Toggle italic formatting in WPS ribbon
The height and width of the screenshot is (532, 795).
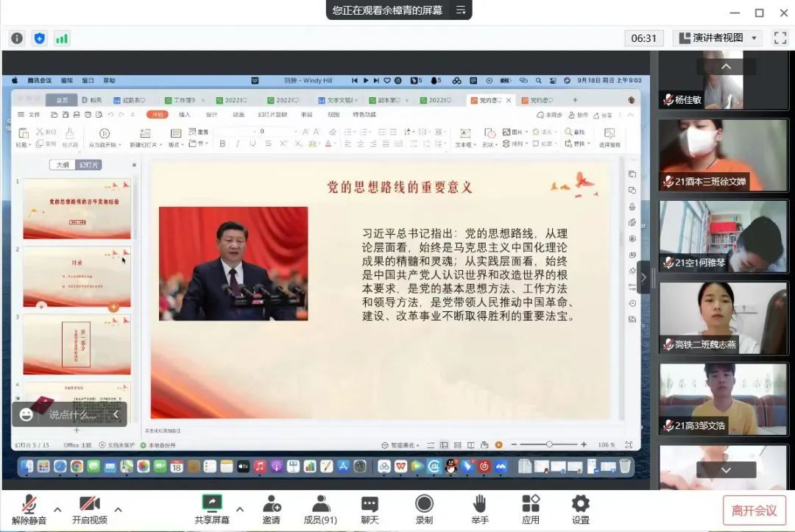tap(237, 144)
